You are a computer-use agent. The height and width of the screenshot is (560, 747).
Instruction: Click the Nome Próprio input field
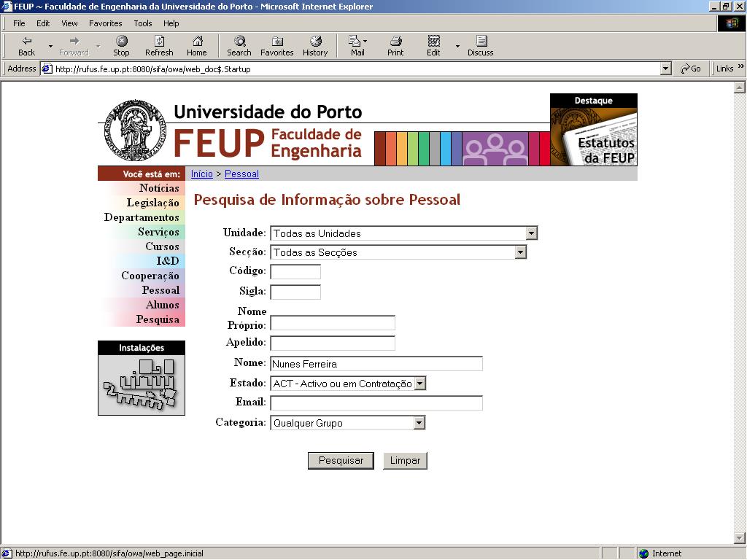(333, 323)
